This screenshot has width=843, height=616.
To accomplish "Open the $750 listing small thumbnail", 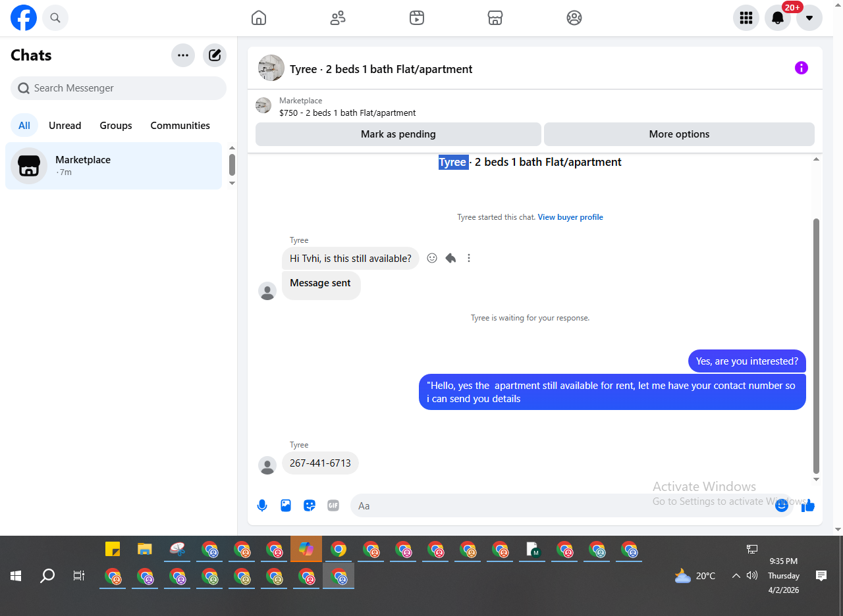I will pyautogui.click(x=263, y=105).
